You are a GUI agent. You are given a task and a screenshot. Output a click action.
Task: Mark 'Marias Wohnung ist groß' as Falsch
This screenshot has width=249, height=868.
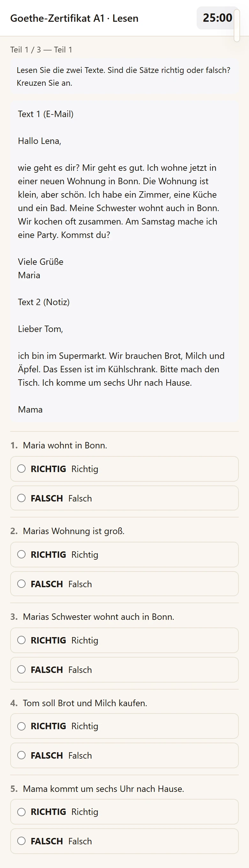(x=124, y=584)
